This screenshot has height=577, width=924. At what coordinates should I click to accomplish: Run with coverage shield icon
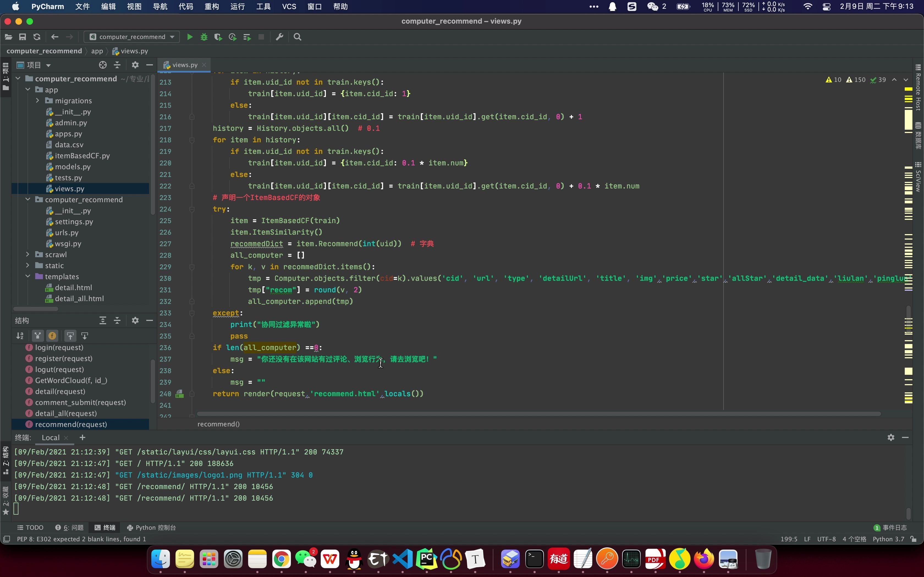pyautogui.click(x=218, y=37)
